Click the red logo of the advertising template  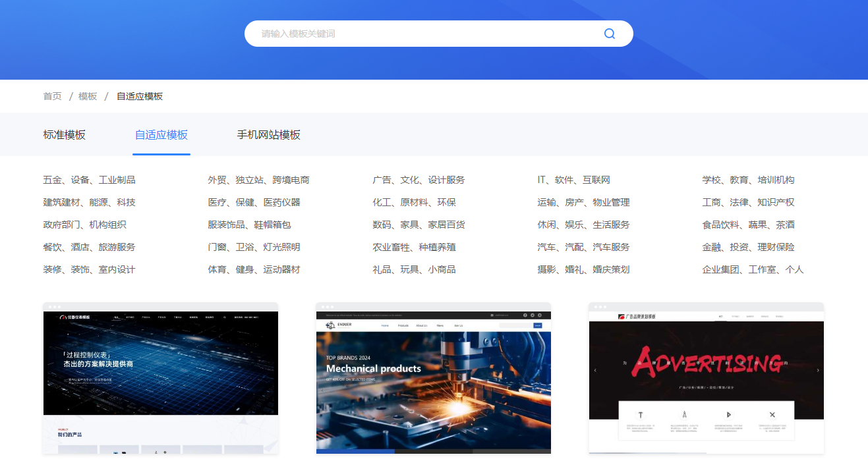tap(623, 317)
